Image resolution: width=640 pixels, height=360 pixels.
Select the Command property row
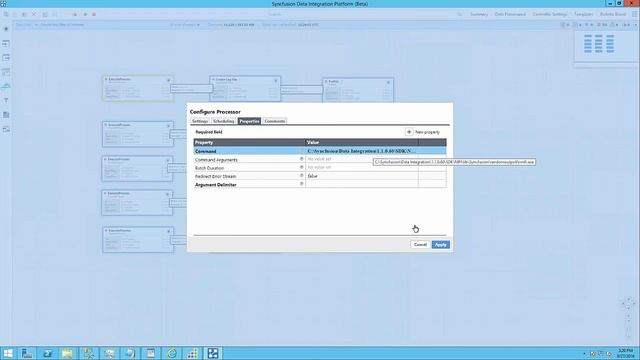click(320, 151)
